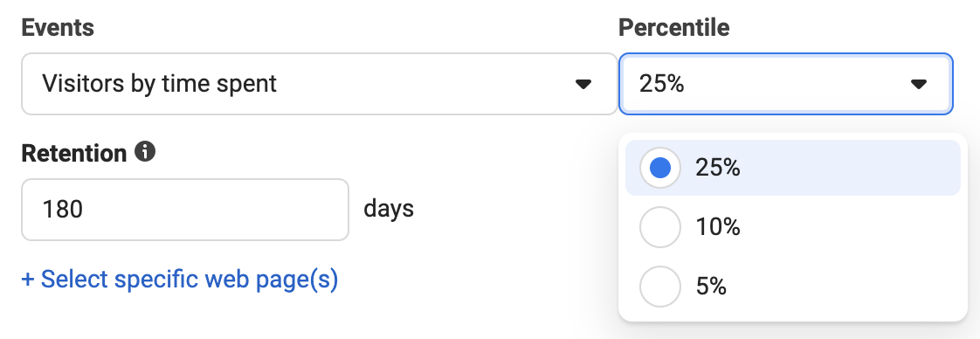The image size is (980, 339).
Task: Select the 25% radio button
Action: (x=660, y=168)
